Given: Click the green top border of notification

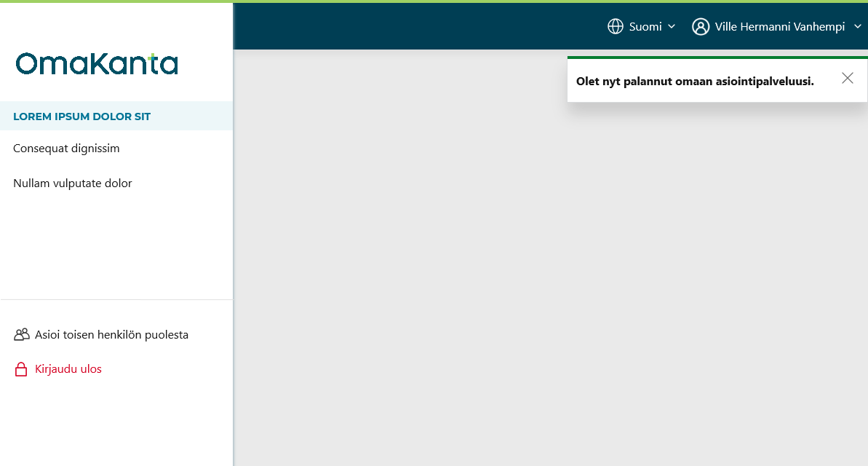Looking at the screenshot, I should (717, 58).
